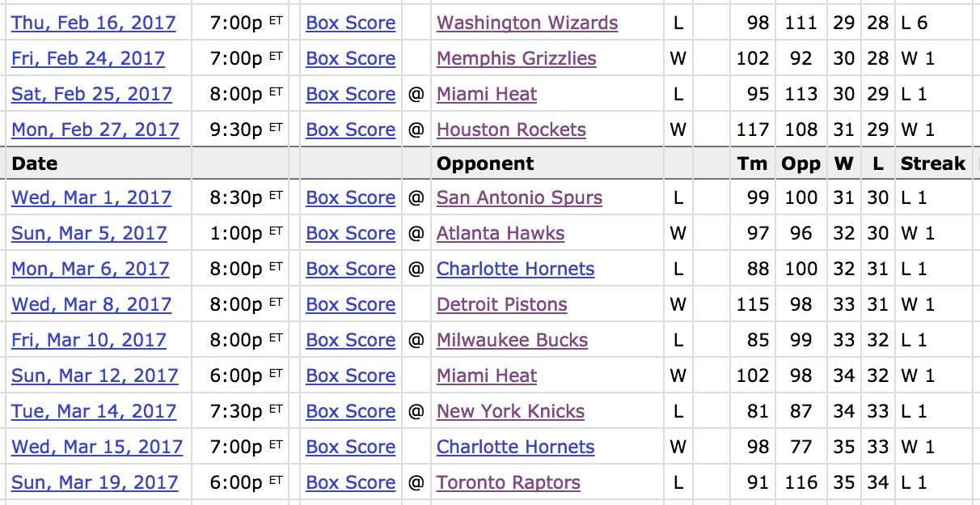
Task: Click the New York Knicks team link
Action: (510, 411)
